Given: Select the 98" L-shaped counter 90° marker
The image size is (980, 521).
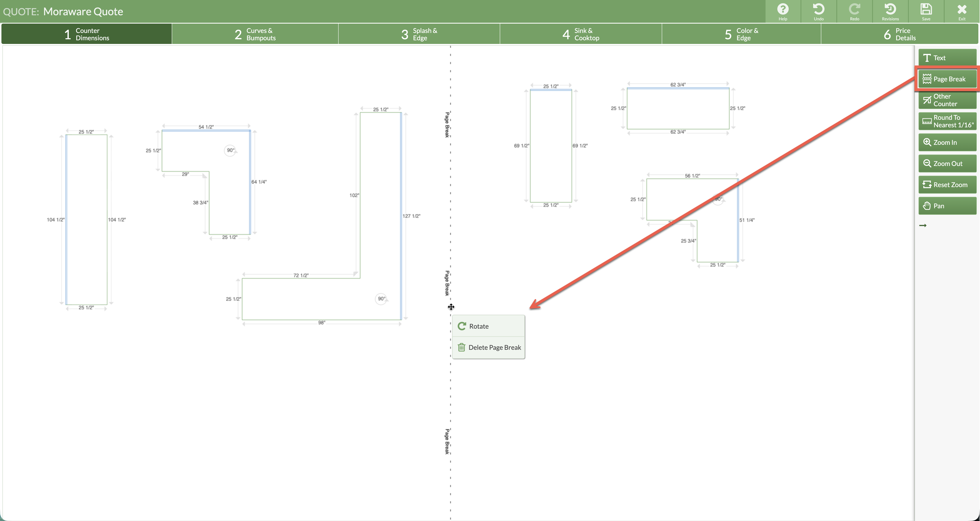Looking at the screenshot, I should 381,299.
